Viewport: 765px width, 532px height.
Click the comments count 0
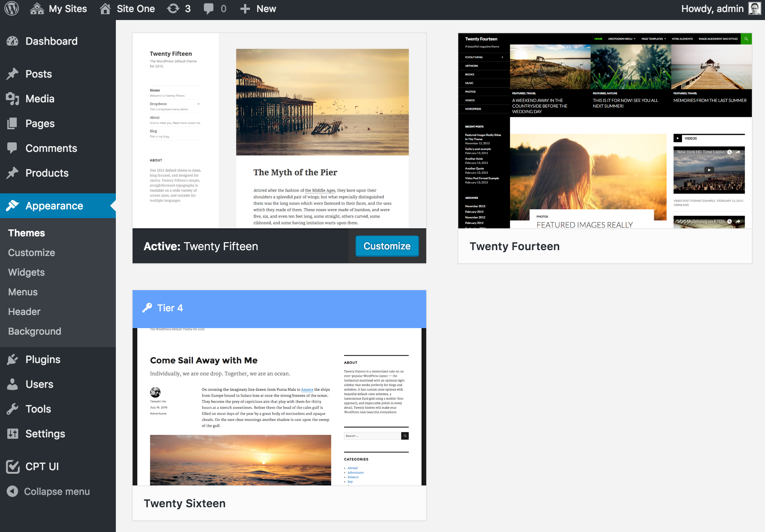[x=223, y=9]
